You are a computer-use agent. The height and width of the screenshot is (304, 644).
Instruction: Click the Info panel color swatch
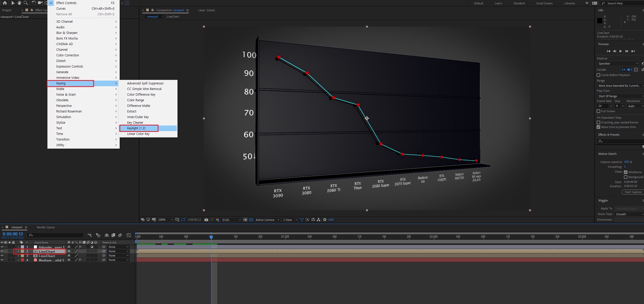pyautogui.click(x=600, y=21)
